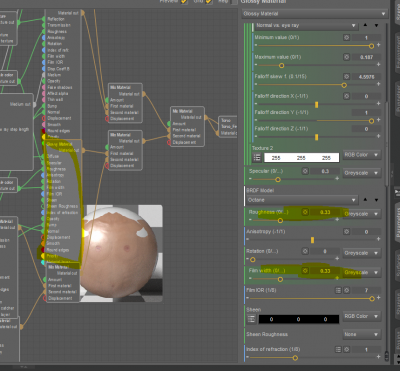Screen dimensions: 400x371
Task: Click the up arrow next to BRDF Model
Action: 365,200
